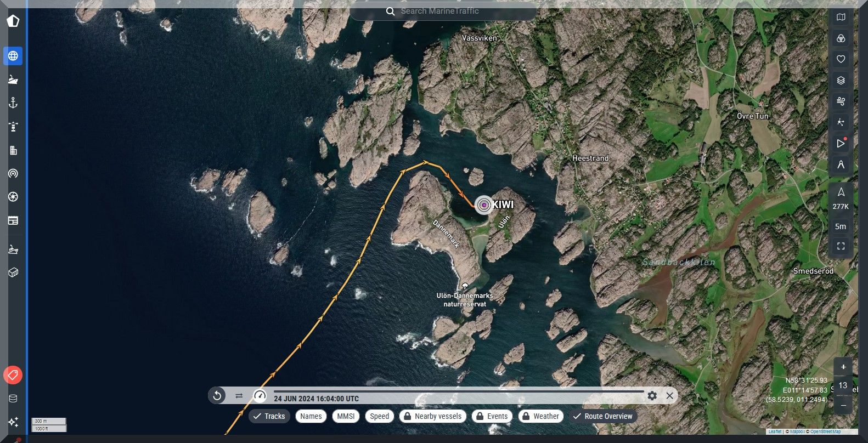
Task: Open the map type selector
Action: [x=841, y=18]
